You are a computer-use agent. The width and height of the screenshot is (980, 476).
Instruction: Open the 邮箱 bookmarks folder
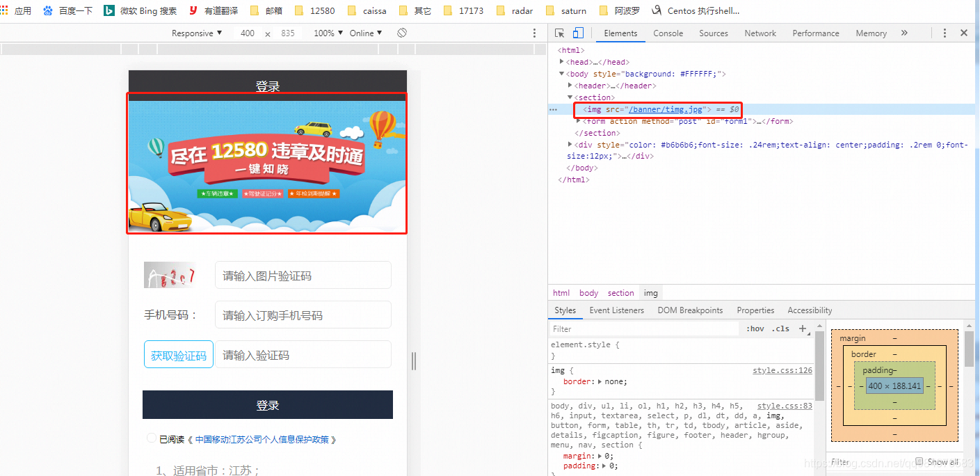[x=266, y=10]
